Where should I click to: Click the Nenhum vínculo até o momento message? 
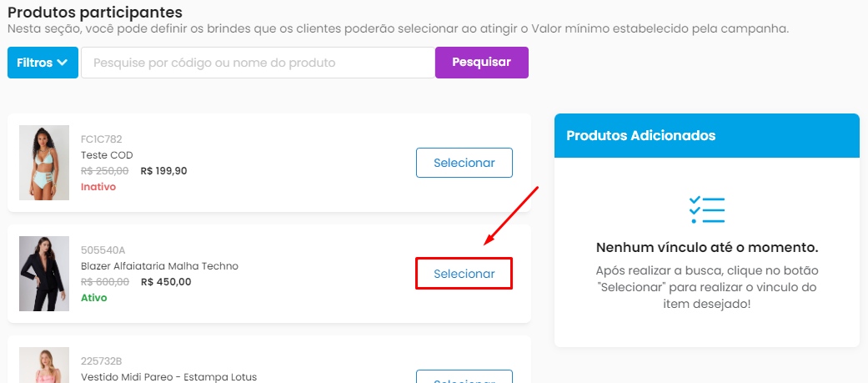coord(707,248)
